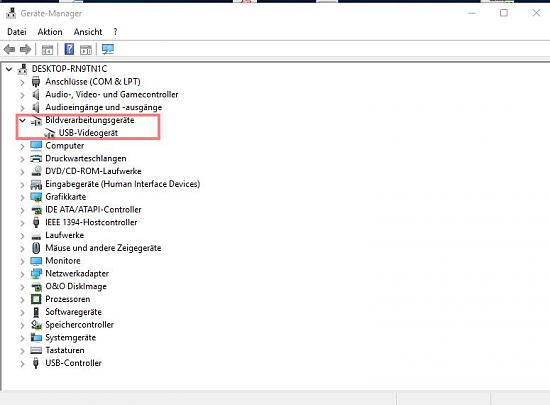Click the Forward arrow toolbar icon

pos(25,49)
